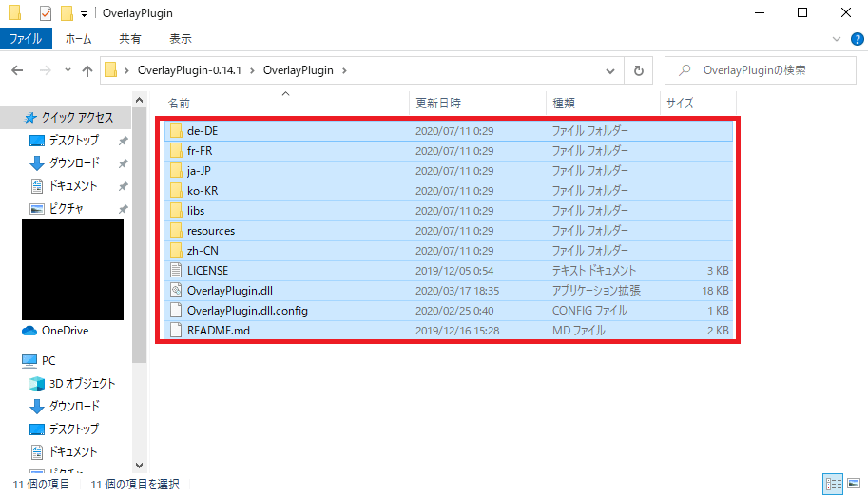This screenshot has width=868, height=496.
Task: Open the 表示 ribbon tab
Action: point(180,39)
